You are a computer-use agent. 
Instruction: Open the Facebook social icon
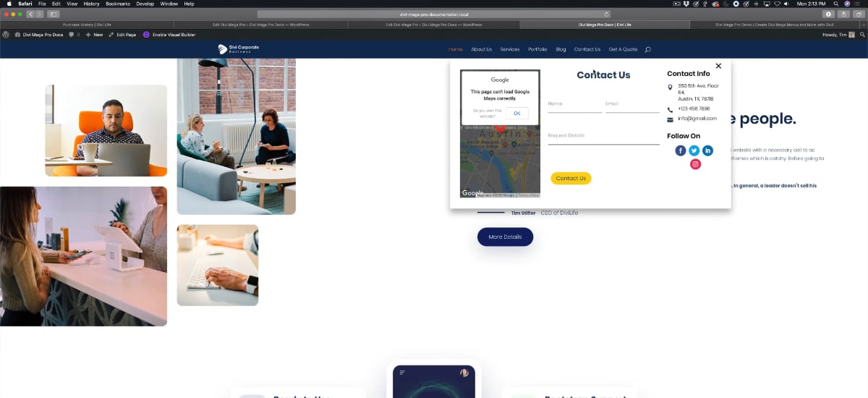point(680,151)
